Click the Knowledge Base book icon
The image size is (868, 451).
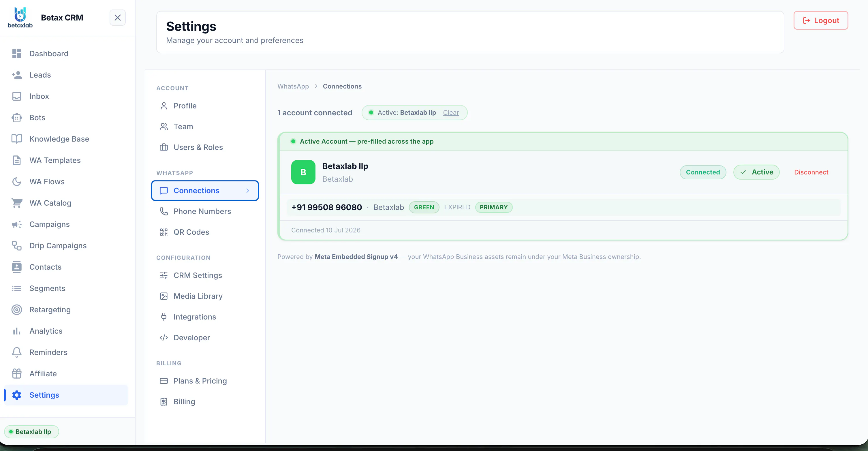tap(16, 139)
